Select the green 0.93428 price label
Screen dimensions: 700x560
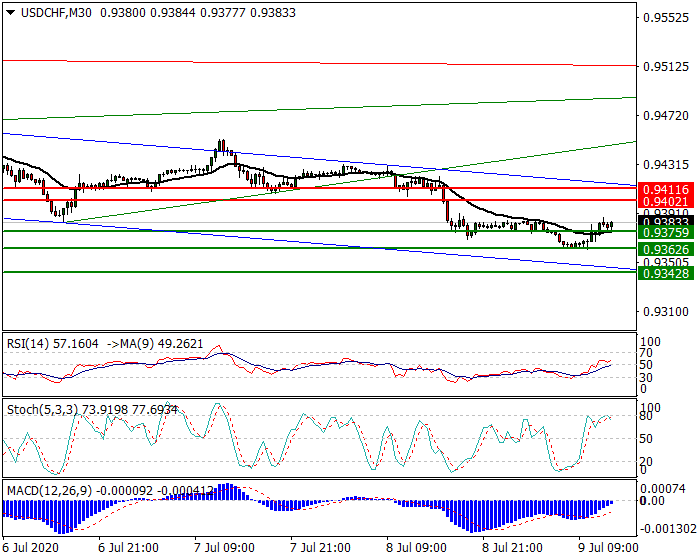pos(666,273)
